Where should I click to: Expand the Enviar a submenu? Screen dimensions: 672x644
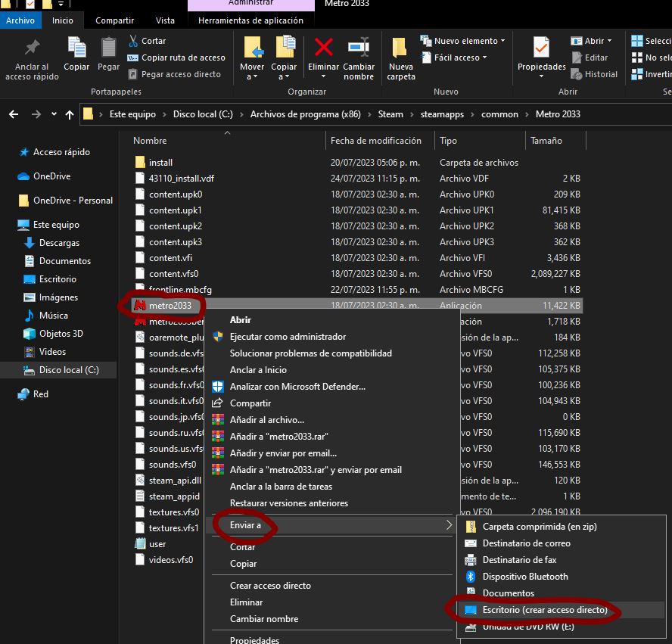click(x=330, y=525)
